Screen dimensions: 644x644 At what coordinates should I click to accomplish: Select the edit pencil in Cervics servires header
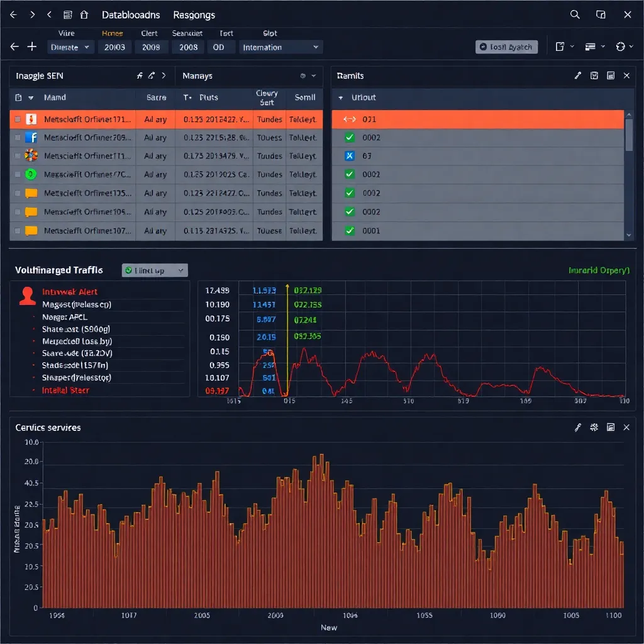(578, 427)
